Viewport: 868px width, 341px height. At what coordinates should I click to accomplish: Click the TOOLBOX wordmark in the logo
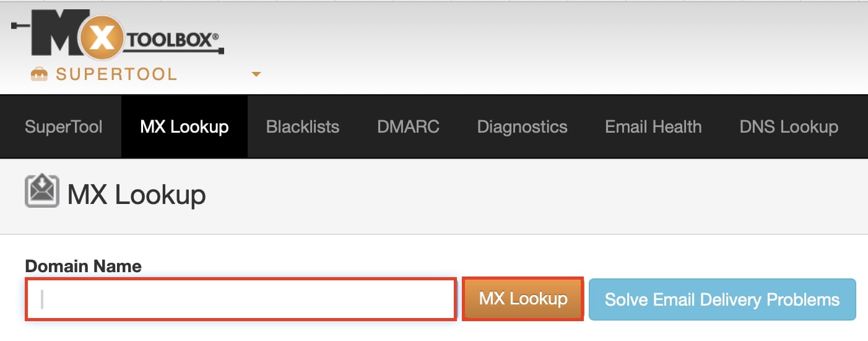[173, 41]
